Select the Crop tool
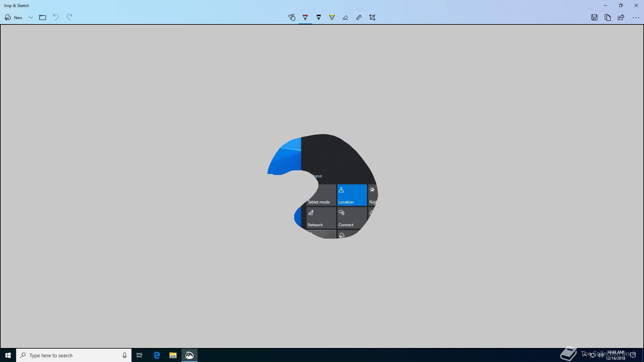 coord(372,17)
